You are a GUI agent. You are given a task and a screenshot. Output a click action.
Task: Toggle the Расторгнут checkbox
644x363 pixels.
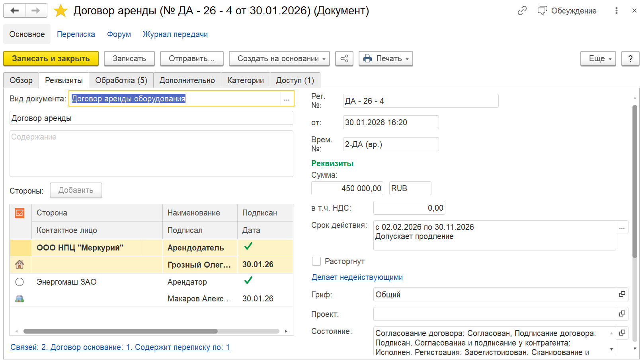click(x=316, y=261)
